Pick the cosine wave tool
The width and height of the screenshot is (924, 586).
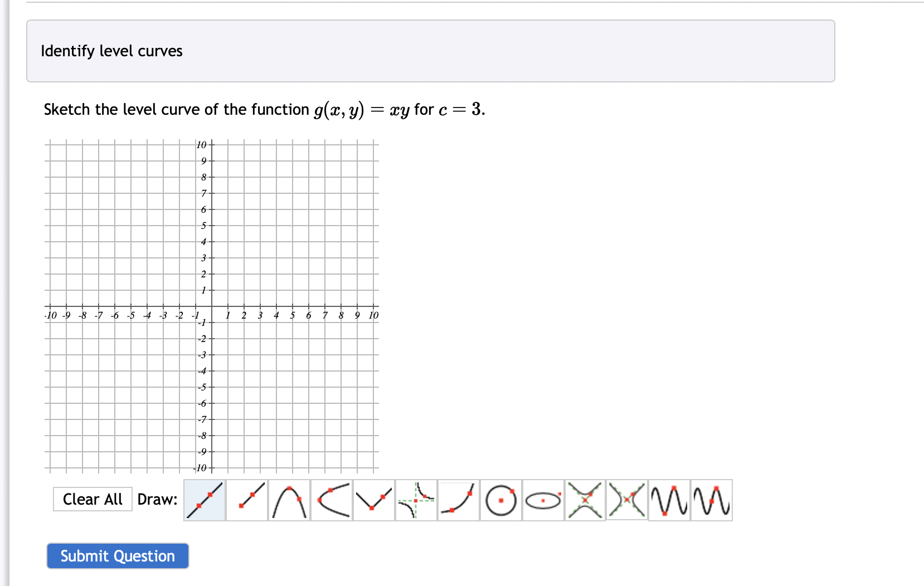tap(669, 500)
